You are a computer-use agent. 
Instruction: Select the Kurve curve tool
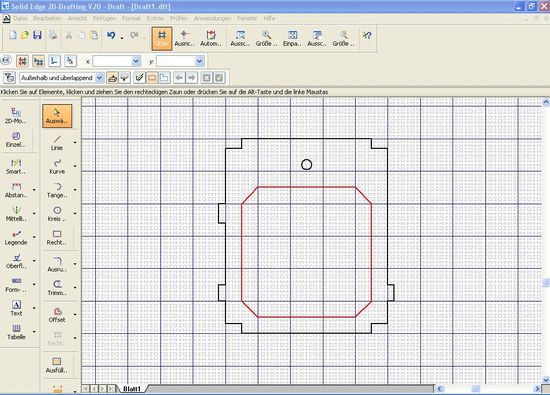pyautogui.click(x=57, y=167)
